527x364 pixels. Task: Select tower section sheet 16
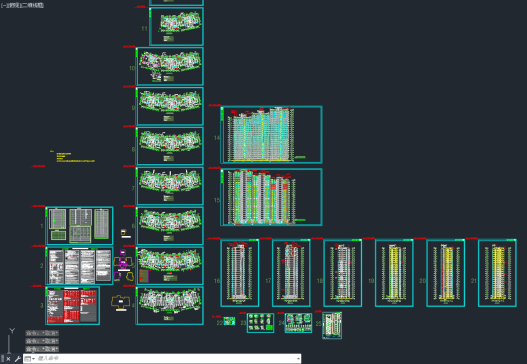click(x=240, y=273)
